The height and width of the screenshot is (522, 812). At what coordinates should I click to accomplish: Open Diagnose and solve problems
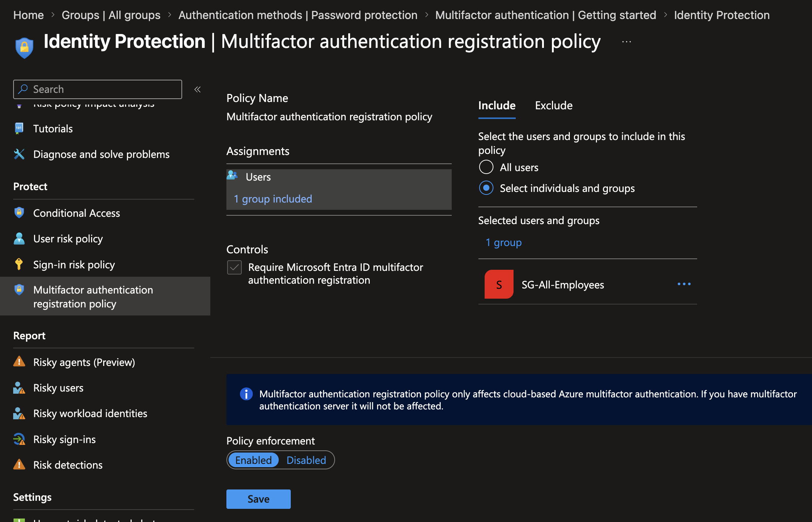click(101, 154)
